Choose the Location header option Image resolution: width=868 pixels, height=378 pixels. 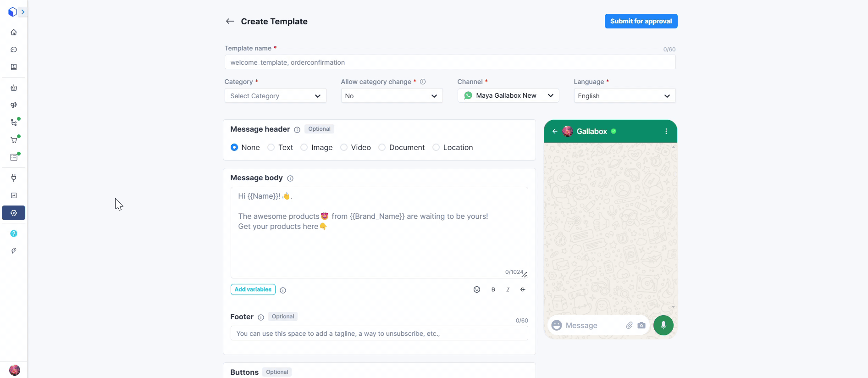[436, 147]
